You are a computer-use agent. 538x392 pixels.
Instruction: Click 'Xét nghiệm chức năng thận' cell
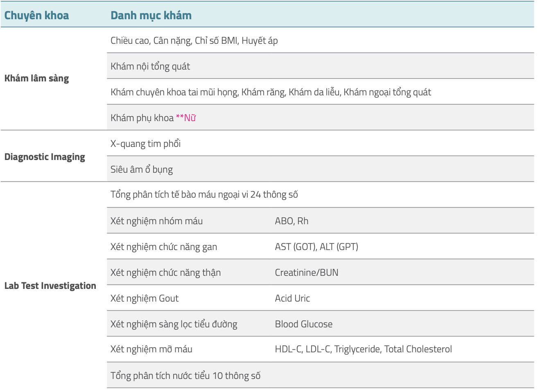click(x=165, y=273)
